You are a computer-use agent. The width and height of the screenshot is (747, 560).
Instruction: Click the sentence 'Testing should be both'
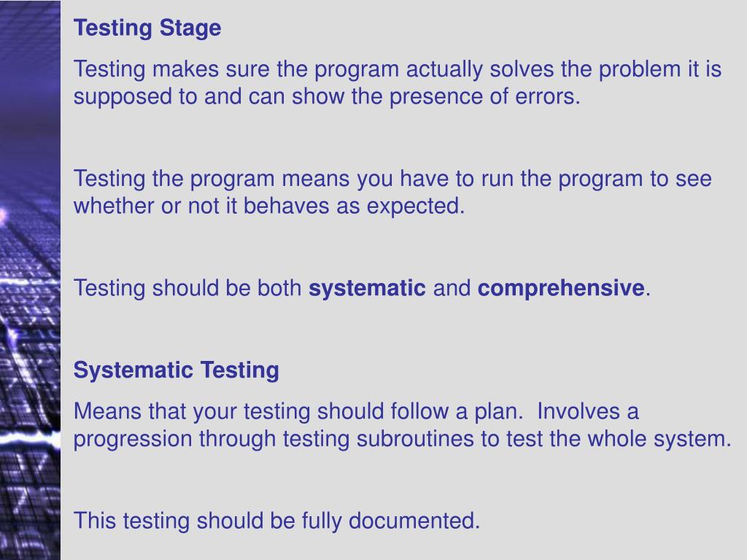[362, 288]
